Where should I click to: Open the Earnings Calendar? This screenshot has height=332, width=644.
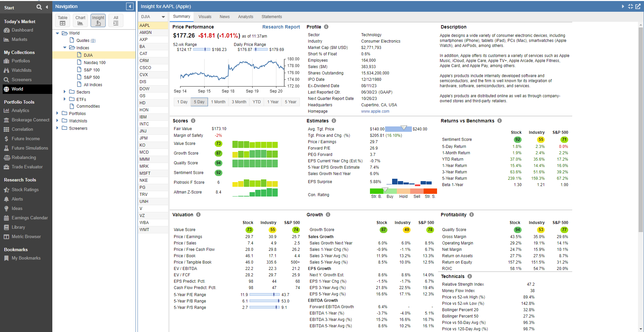pos(30,218)
